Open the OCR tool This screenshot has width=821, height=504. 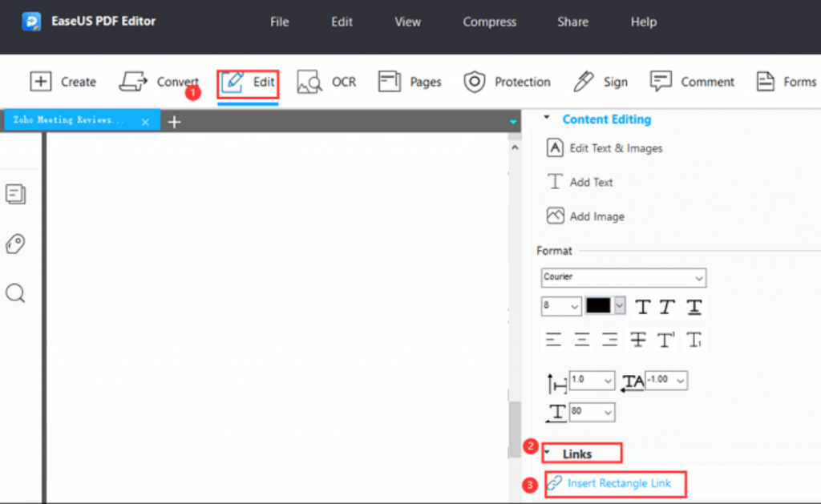[x=326, y=81]
